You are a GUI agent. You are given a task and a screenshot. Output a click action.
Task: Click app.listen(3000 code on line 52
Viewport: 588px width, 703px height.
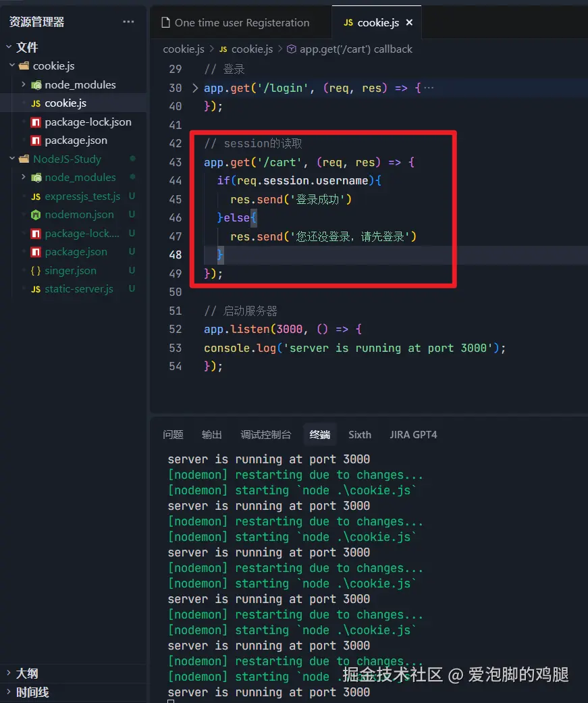click(253, 329)
